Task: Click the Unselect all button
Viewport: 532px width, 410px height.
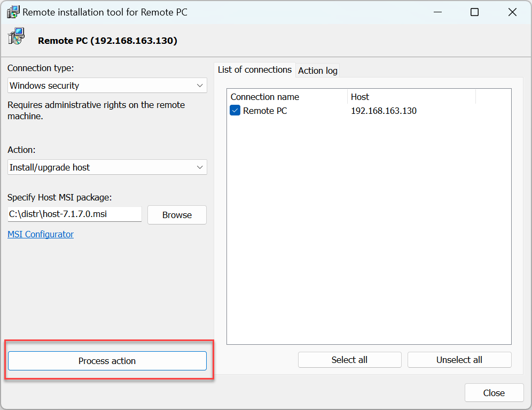Action: [459, 360]
